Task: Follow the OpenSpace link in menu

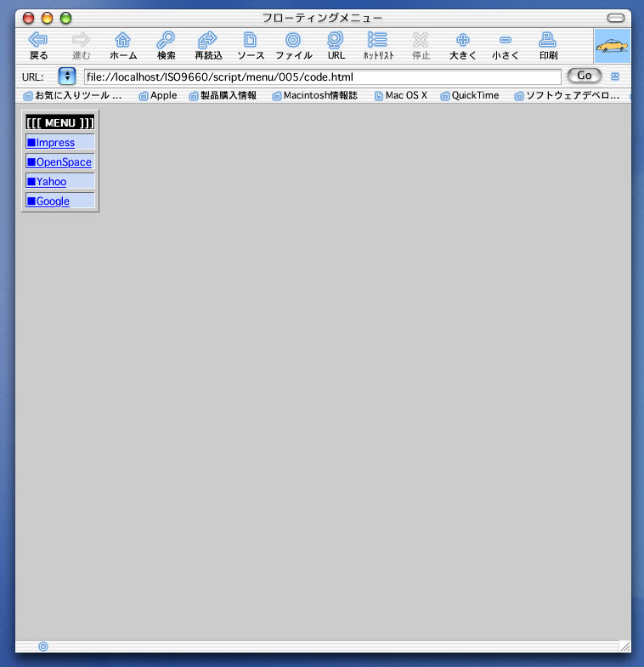Action: (x=59, y=162)
